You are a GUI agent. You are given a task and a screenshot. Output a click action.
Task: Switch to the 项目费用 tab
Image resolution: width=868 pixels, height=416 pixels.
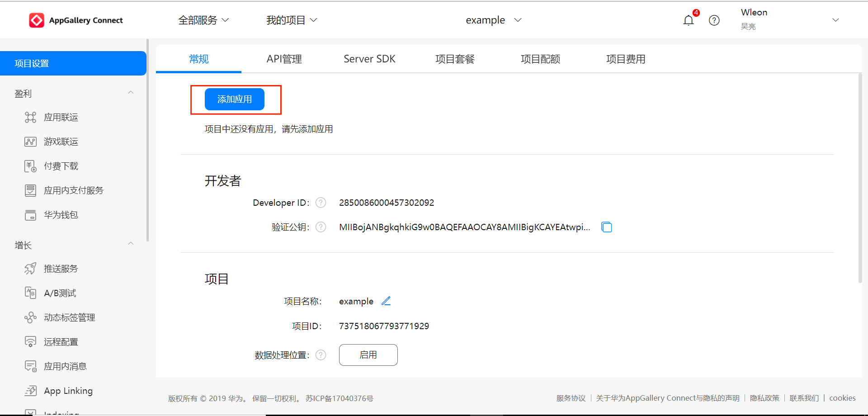626,59
